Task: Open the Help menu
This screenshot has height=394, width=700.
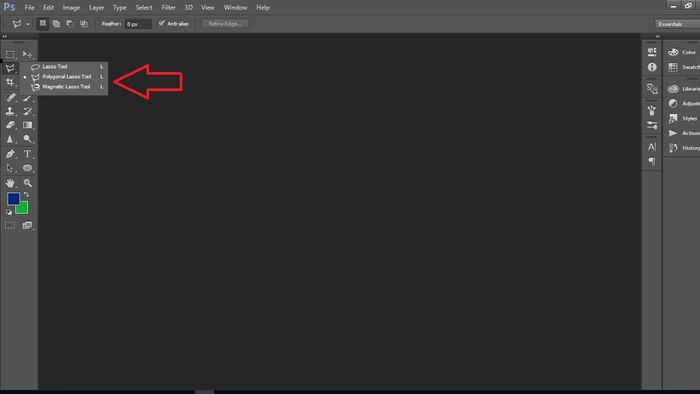Action: click(x=263, y=8)
